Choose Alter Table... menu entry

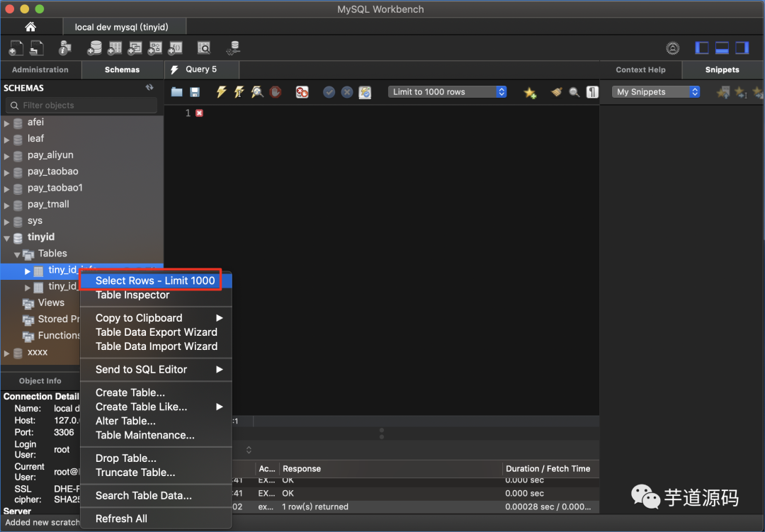pos(155,421)
